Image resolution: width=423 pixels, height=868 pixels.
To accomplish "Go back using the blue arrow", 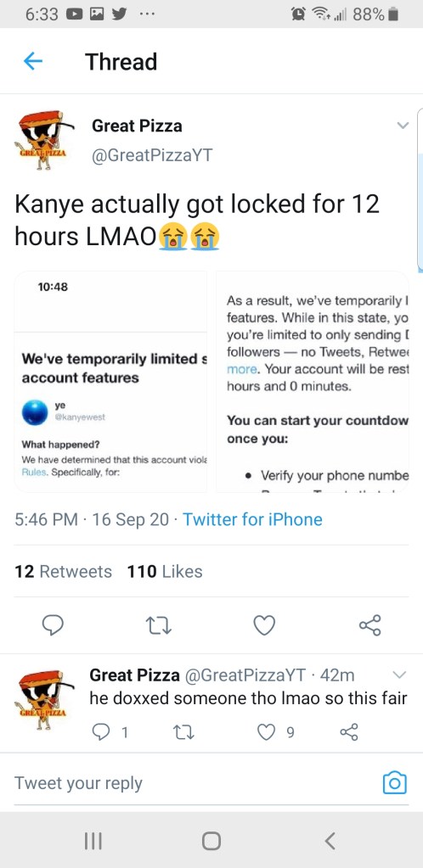I will (33, 62).
